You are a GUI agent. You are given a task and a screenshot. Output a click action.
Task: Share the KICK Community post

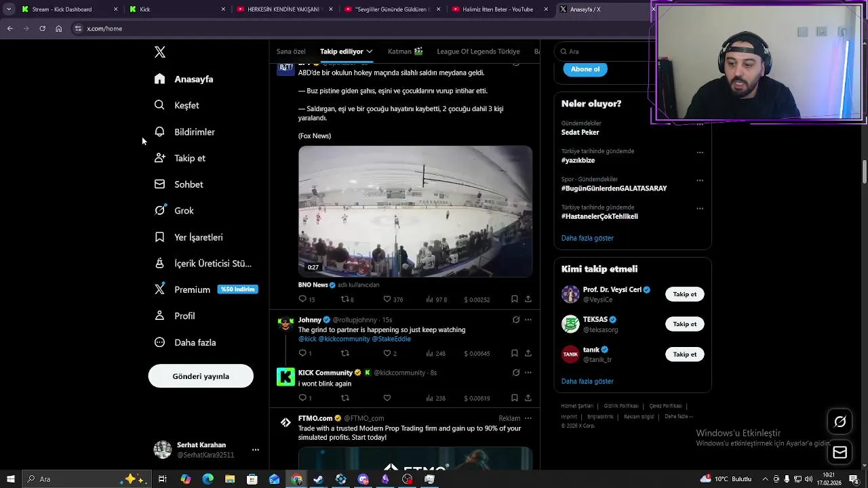528,398
